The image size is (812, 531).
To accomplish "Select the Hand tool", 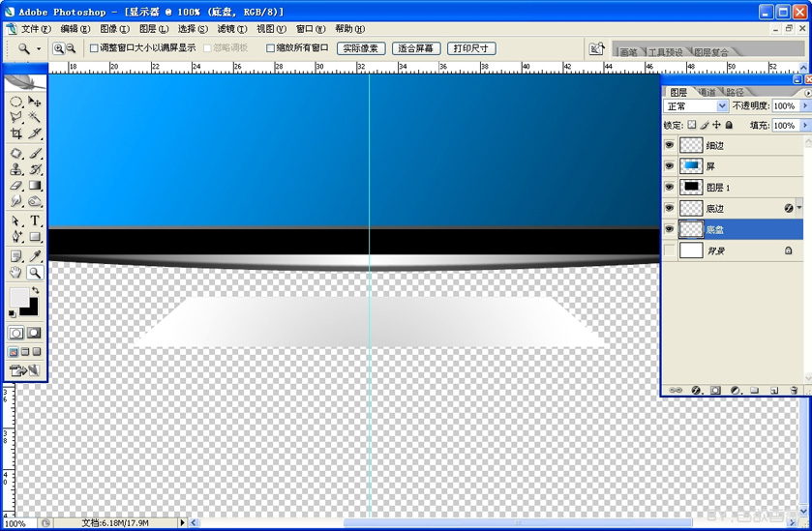I will tap(16, 272).
